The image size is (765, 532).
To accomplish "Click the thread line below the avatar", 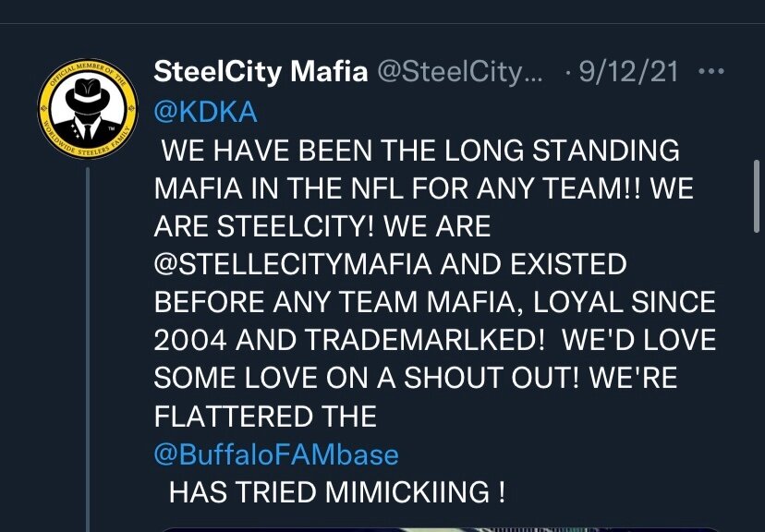I will pos(88,349).
